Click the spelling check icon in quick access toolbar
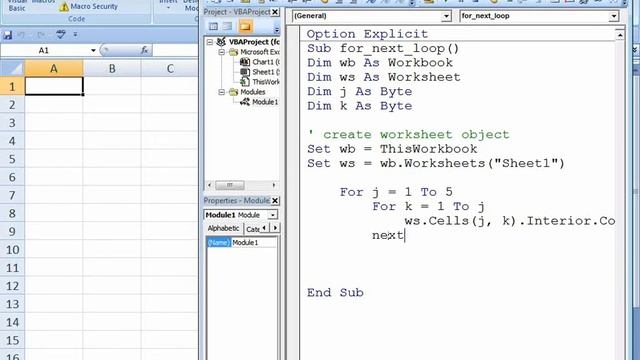Image resolution: width=640 pixels, height=360 pixels. [60, 35]
